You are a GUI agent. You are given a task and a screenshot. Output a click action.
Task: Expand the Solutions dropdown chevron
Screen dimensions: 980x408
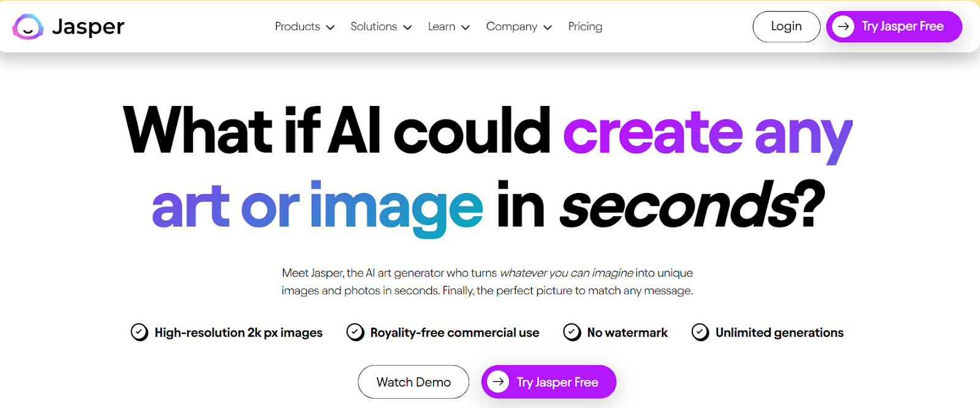407,28
